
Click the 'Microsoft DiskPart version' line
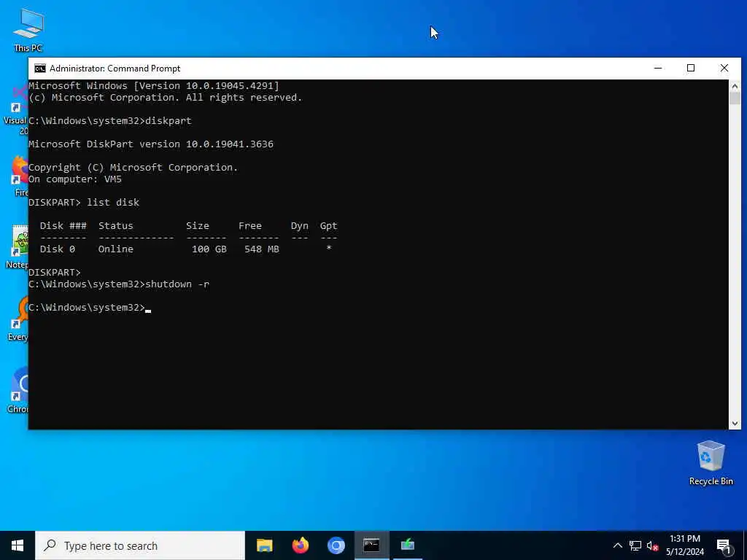pos(151,144)
